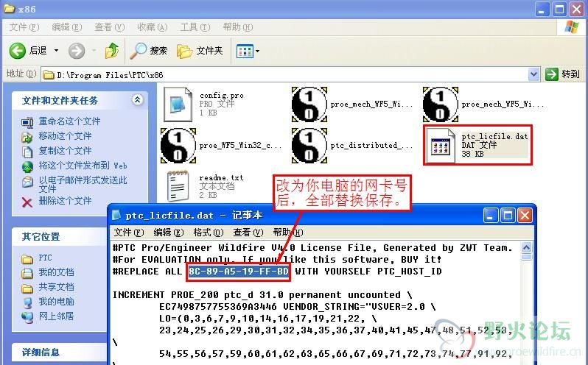Click 将这个文件发布到 Web link
Screen dimensions: 588x365
83,166
